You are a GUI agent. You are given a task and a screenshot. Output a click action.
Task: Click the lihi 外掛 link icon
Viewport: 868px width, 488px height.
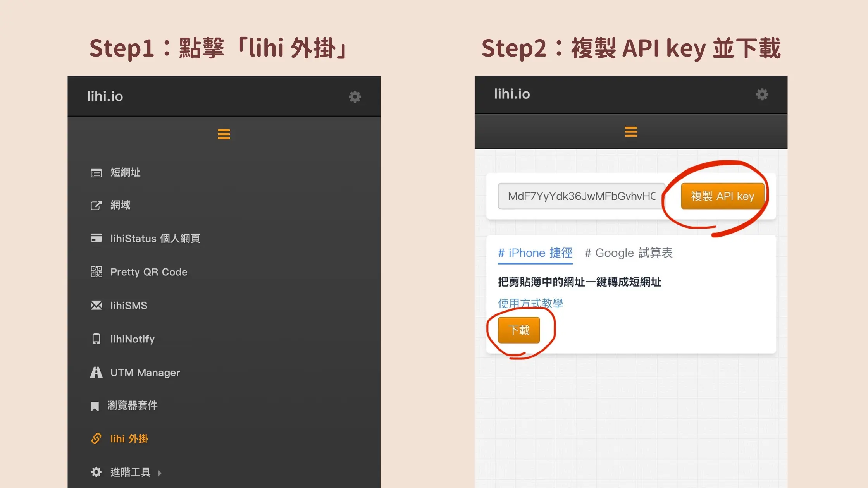[96, 438]
